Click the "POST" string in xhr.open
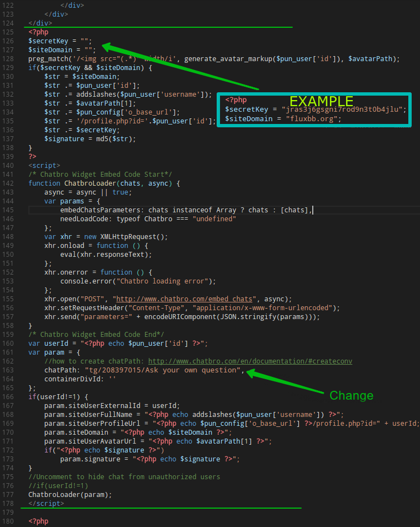420x527 pixels. click(x=92, y=299)
